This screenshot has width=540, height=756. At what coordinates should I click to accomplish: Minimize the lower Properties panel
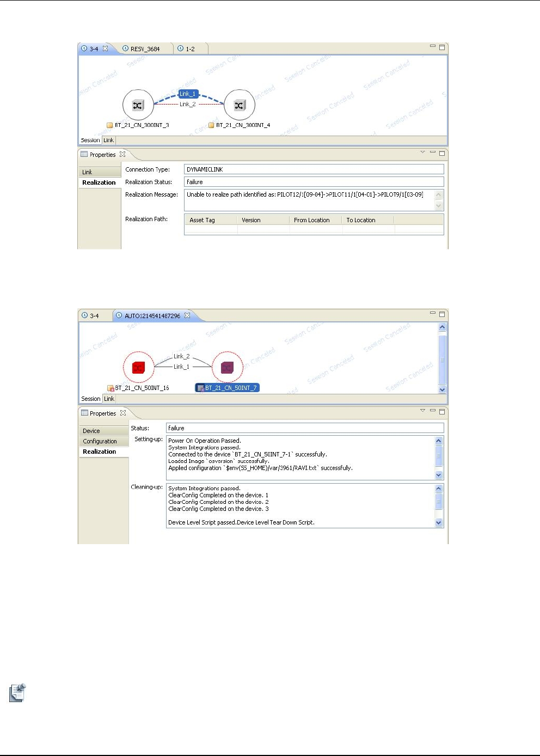point(433,410)
